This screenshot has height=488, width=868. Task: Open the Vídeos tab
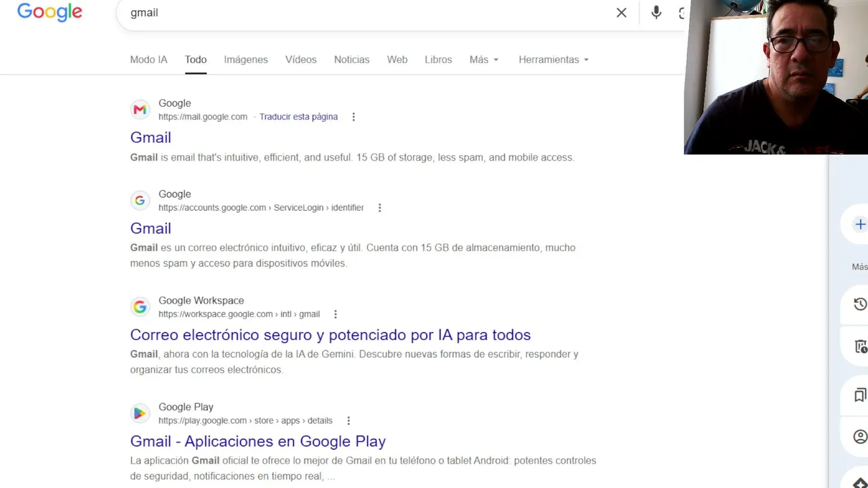point(300,60)
